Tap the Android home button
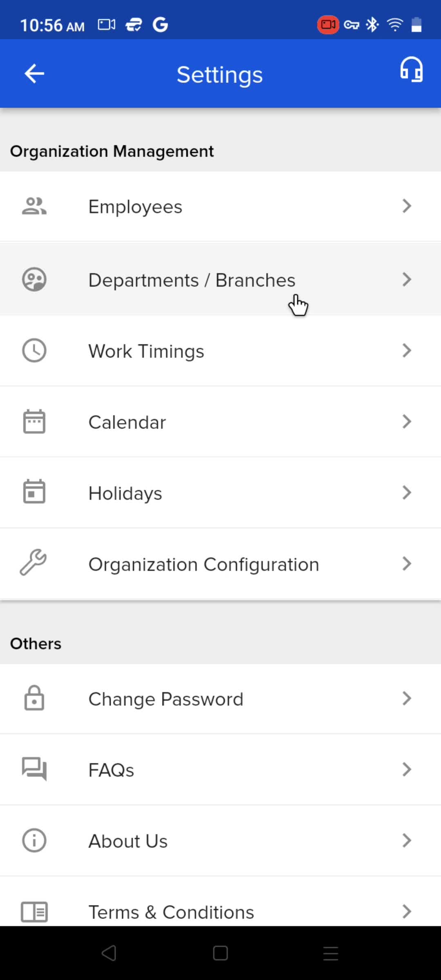The image size is (441, 980). pyautogui.click(x=220, y=953)
